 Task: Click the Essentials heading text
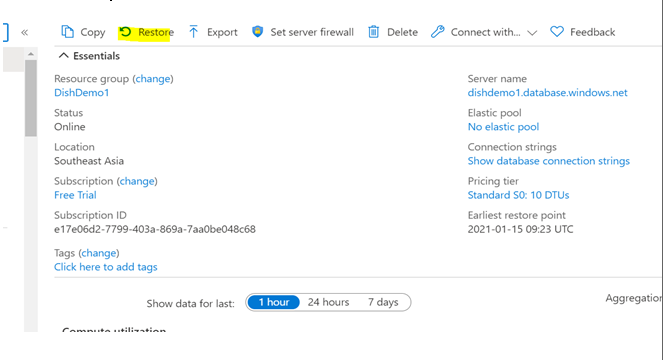[x=96, y=56]
